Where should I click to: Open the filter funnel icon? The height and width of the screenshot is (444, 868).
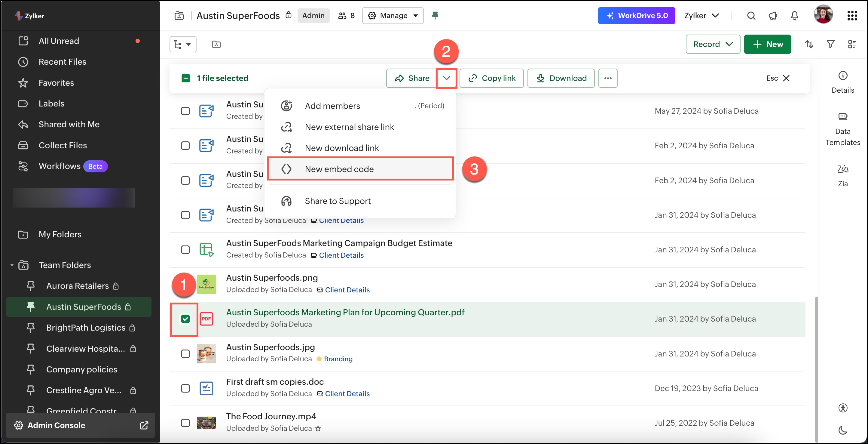(831, 44)
